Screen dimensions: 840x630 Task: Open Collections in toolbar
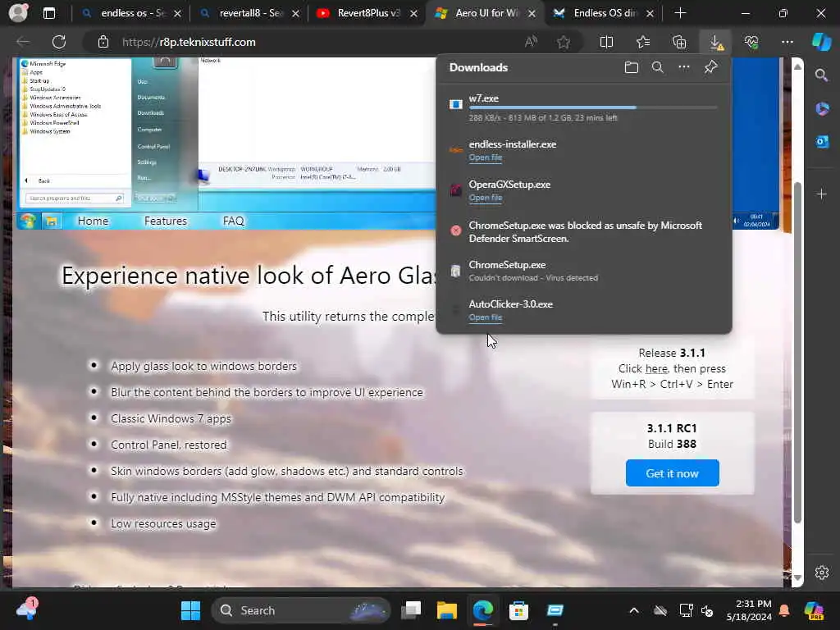pos(679,42)
